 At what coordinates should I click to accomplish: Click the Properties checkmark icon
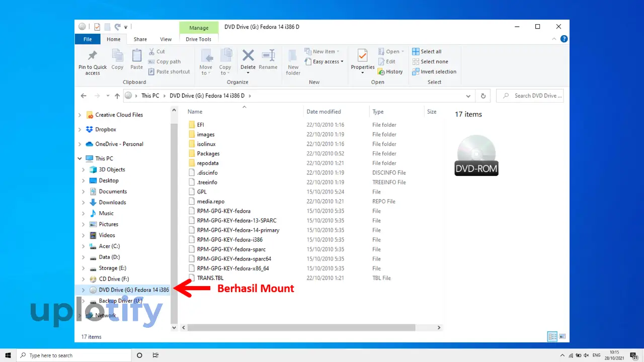click(362, 55)
